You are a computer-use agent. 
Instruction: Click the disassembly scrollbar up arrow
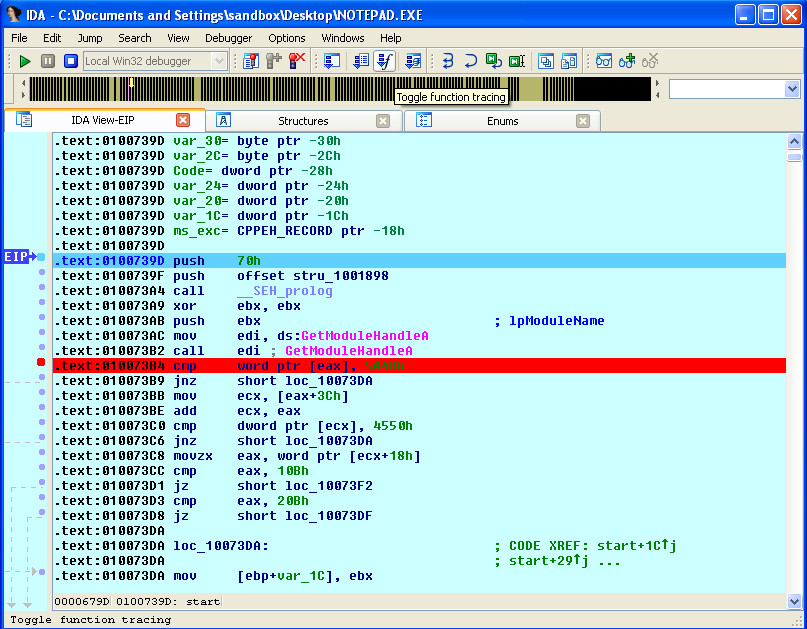pos(794,141)
